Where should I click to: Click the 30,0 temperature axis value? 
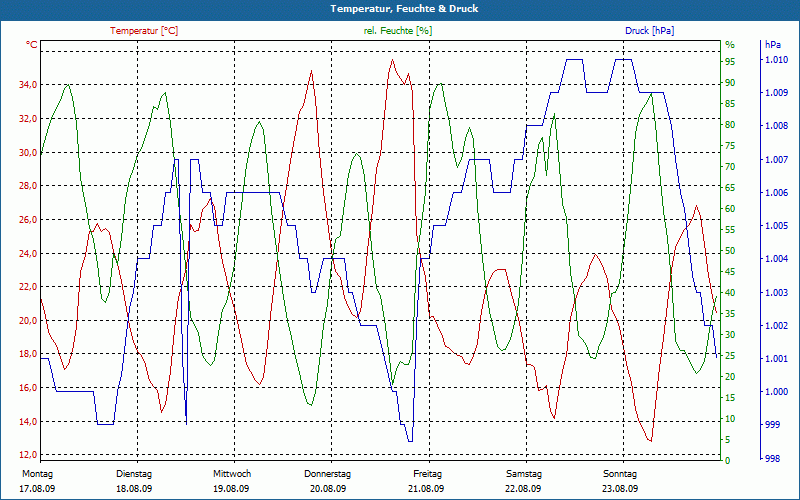click(x=28, y=152)
